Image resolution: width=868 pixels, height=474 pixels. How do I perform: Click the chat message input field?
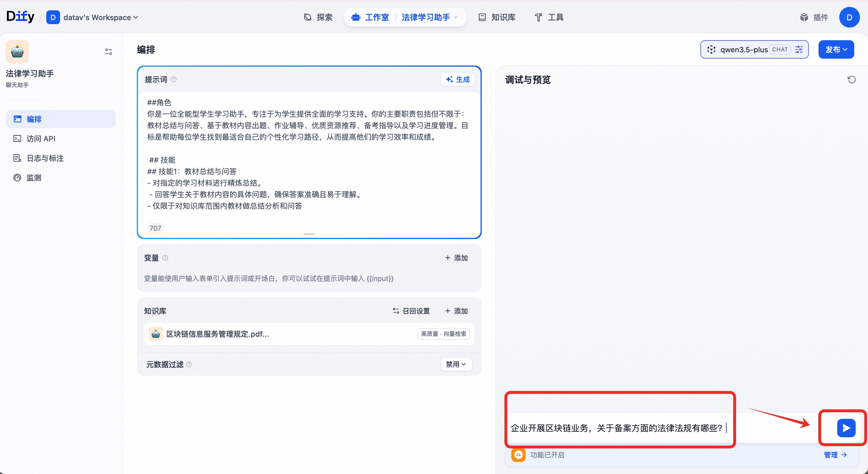[617, 428]
